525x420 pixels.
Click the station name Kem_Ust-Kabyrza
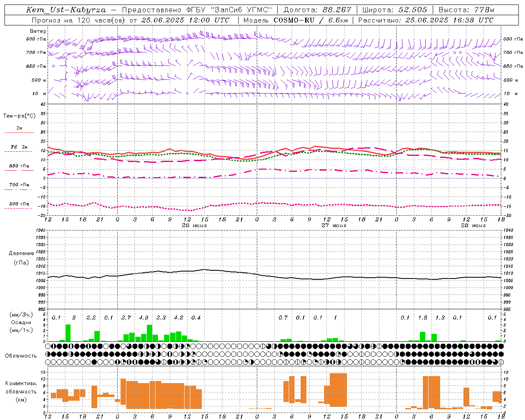pos(66,10)
